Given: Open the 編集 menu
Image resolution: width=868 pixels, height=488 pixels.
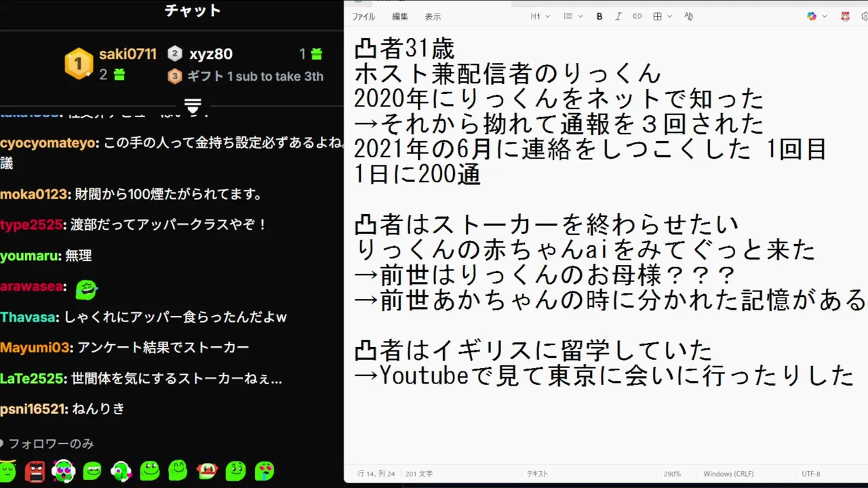Looking at the screenshot, I should click(x=400, y=17).
